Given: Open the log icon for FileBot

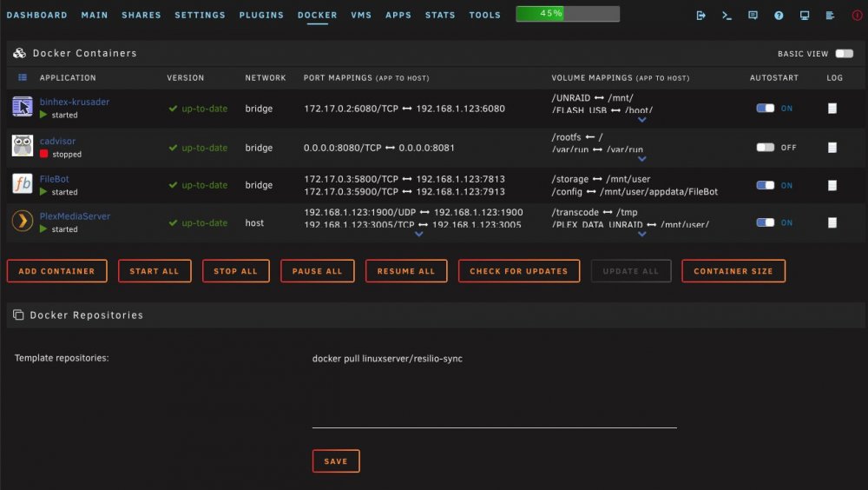Looking at the screenshot, I should pos(832,185).
